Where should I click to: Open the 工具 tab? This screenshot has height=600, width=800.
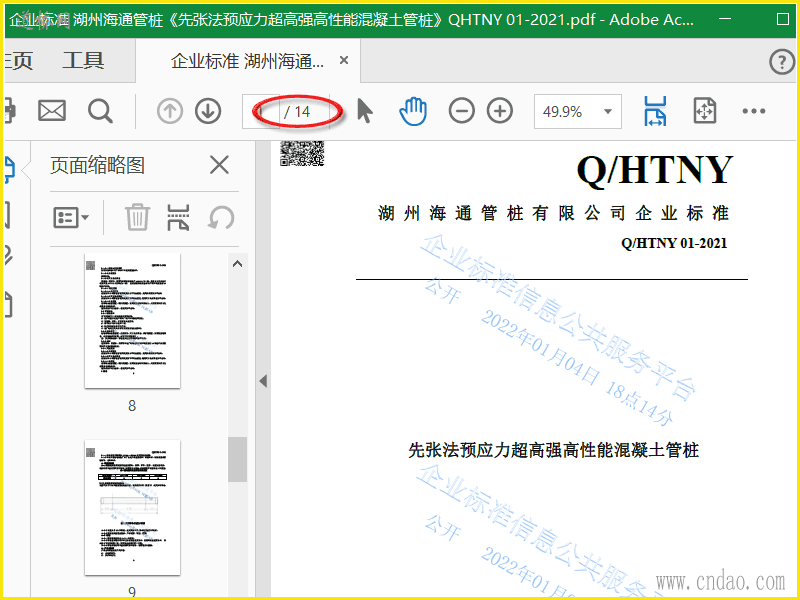tap(83, 61)
